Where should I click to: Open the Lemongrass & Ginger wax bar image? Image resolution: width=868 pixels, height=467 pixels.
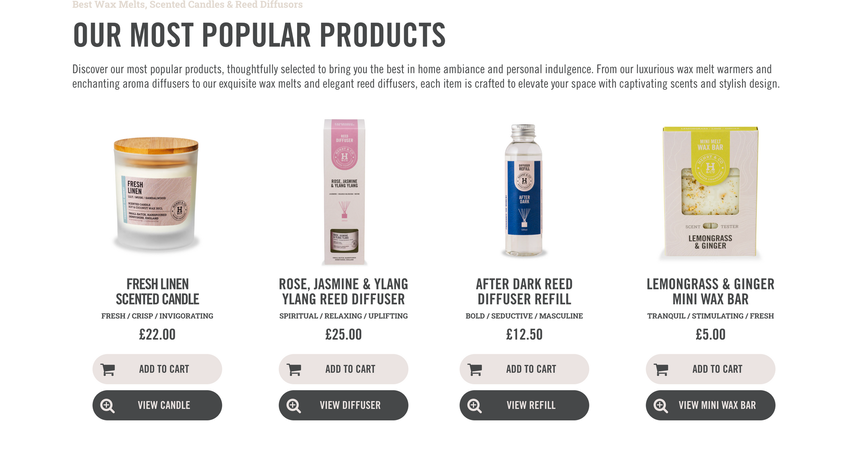pyautogui.click(x=710, y=192)
